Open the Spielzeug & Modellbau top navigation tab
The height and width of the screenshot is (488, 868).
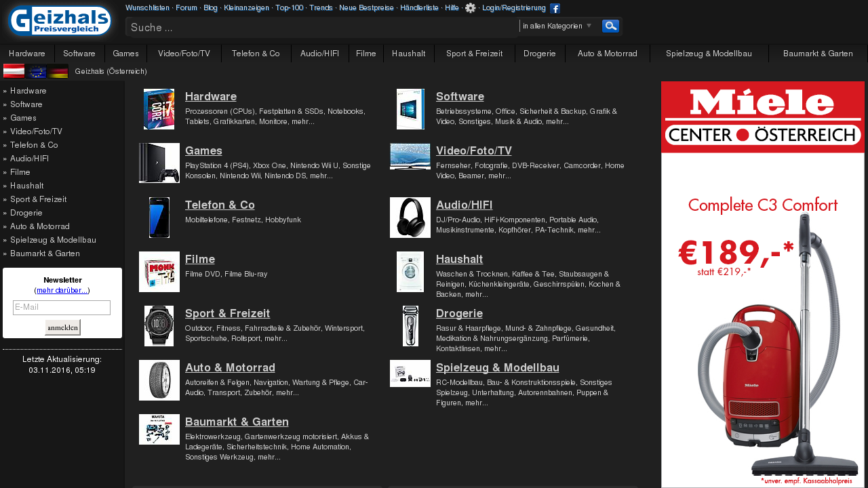coord(709,54)
